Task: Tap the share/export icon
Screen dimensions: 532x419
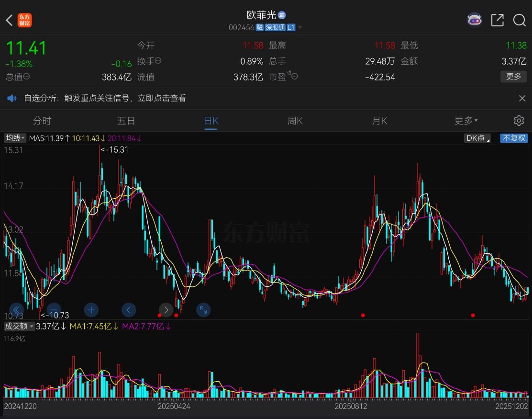Action: point(498,21)
